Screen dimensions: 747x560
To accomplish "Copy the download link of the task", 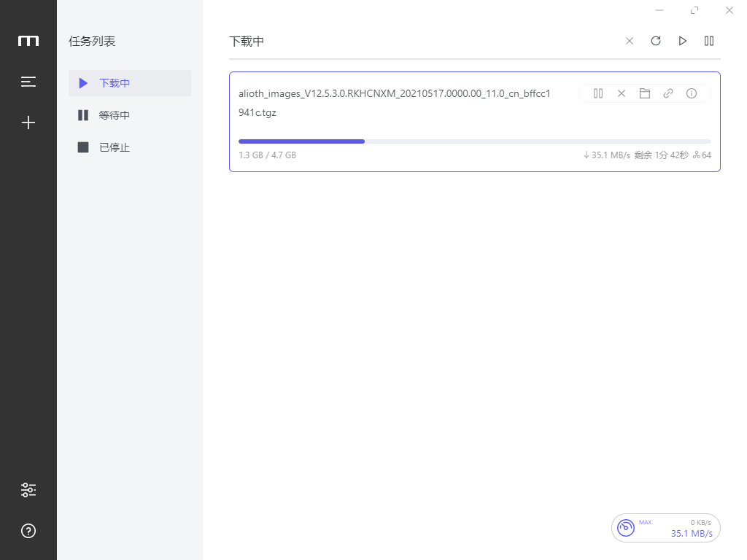I will point(668,93).
